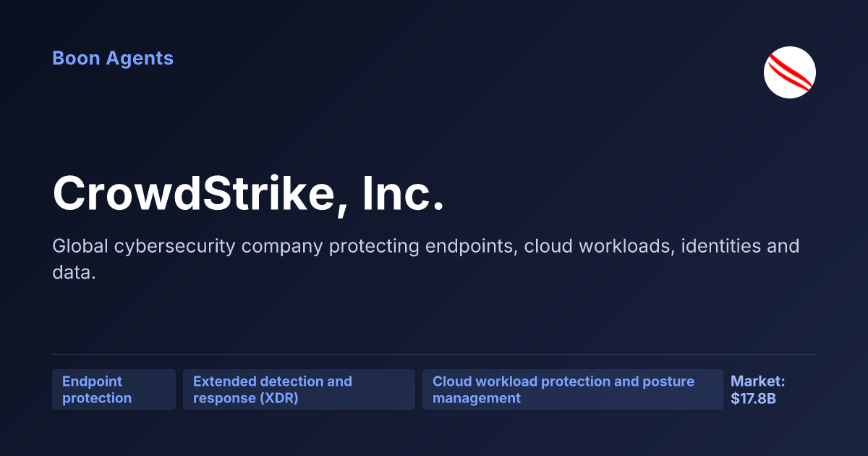
Task: Select the Extended detection and response (XDR) tag
Action: [299, 389]
